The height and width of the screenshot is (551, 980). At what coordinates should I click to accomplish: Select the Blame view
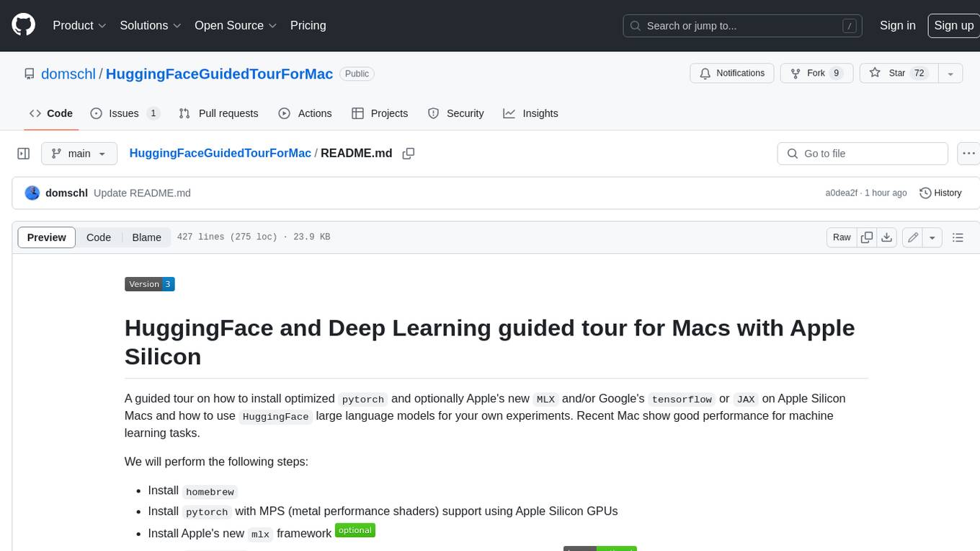pyautogui.click(x=146, y=237)
